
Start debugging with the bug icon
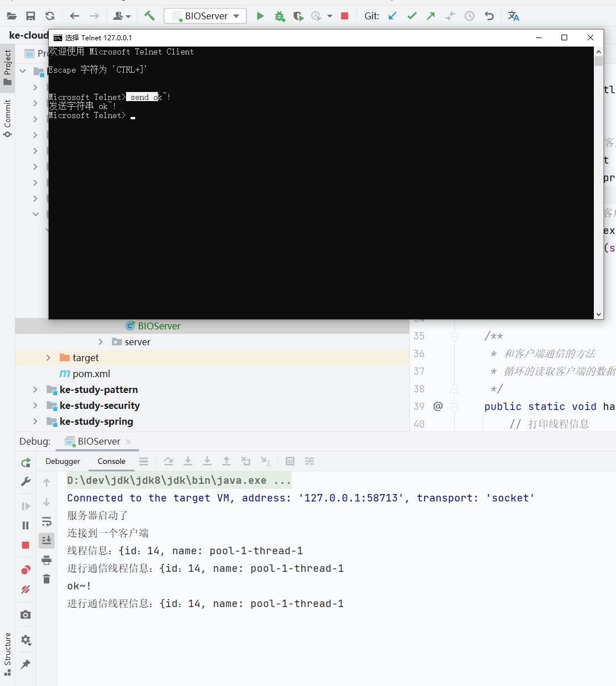(279, 16)
